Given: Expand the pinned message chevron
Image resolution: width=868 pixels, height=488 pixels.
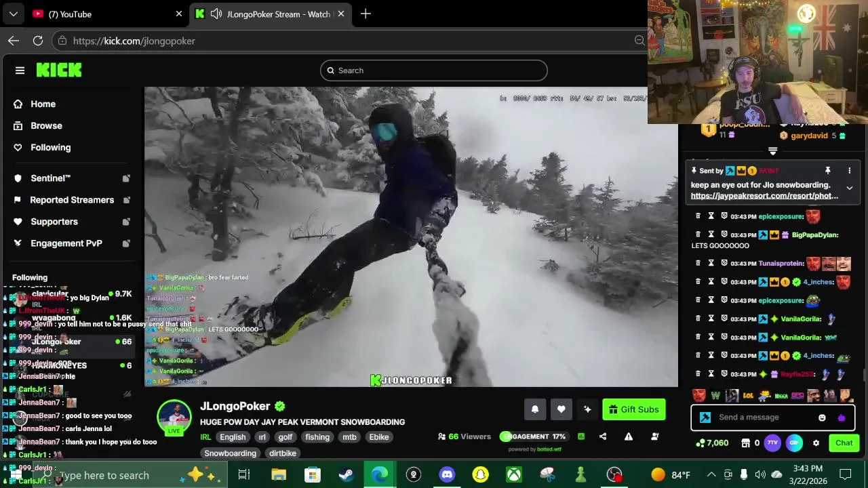Looking at the screenshot, I should point(849,188).
